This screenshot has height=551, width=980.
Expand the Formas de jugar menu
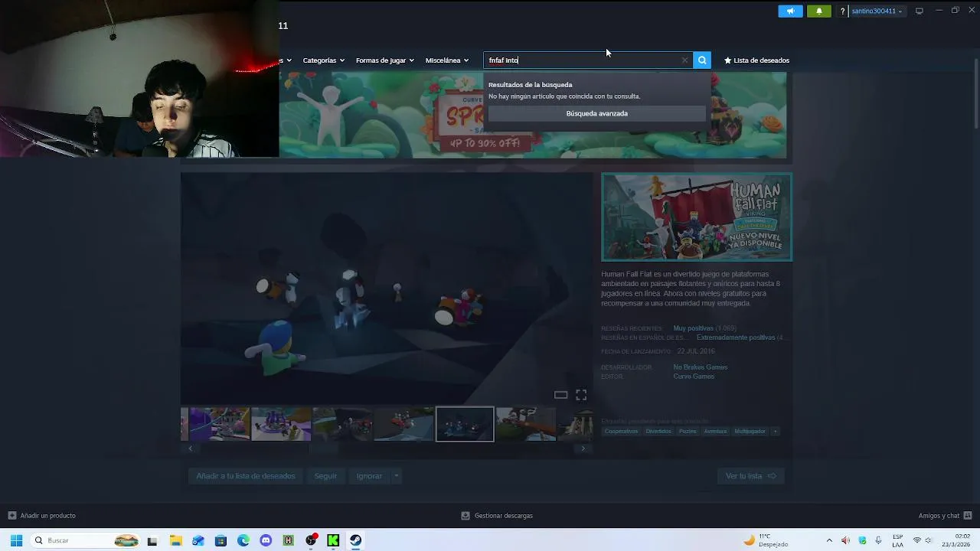coord(384,60)
